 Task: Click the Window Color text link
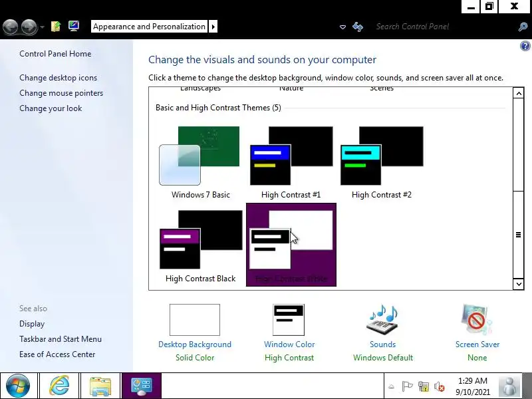289,344
